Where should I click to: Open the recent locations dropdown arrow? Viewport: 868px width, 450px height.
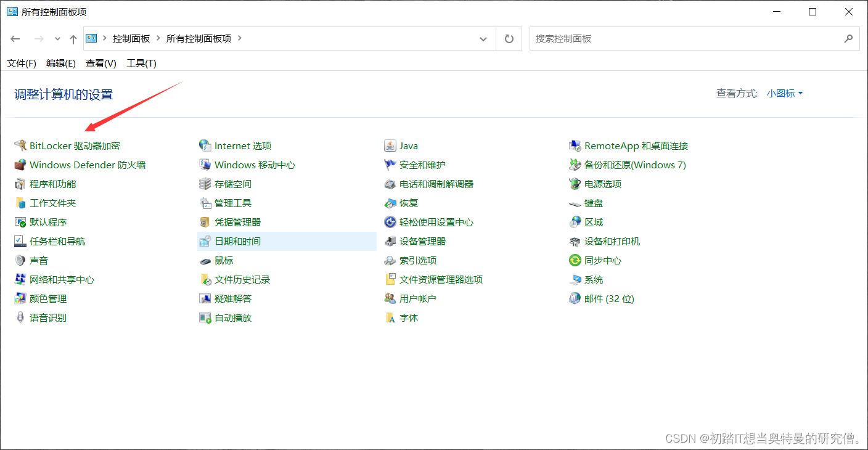click(57, 39)
